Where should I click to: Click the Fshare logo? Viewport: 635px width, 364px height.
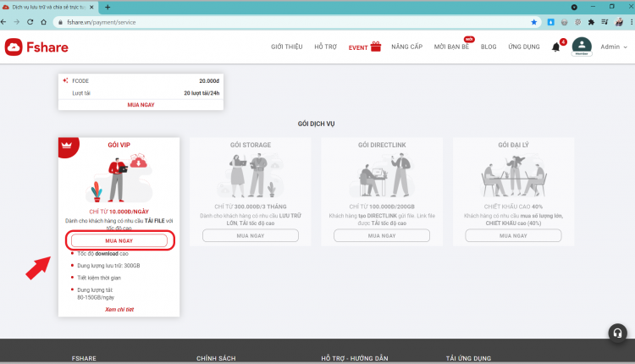pos(36,47)
